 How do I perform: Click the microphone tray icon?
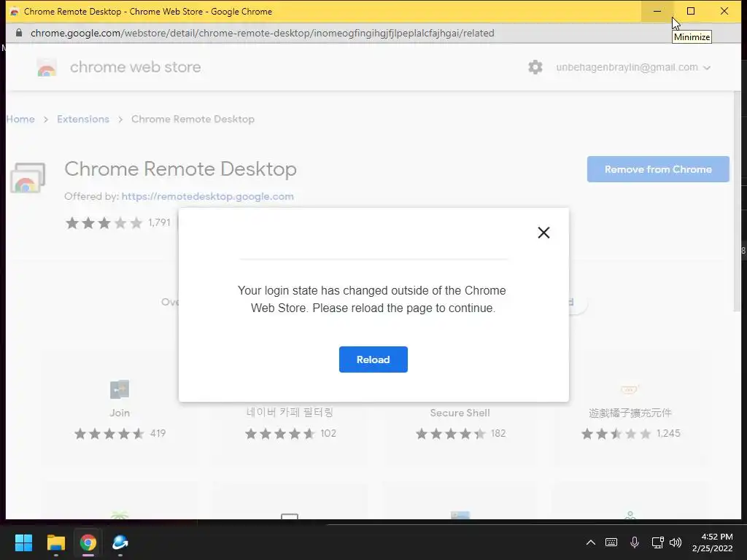tap(635, 542)
